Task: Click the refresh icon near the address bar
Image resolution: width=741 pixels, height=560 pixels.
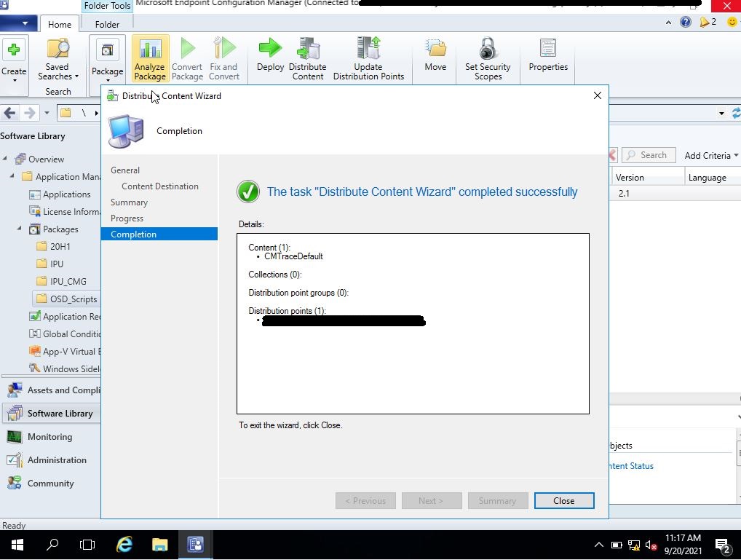Action: [x=734, y=113]
